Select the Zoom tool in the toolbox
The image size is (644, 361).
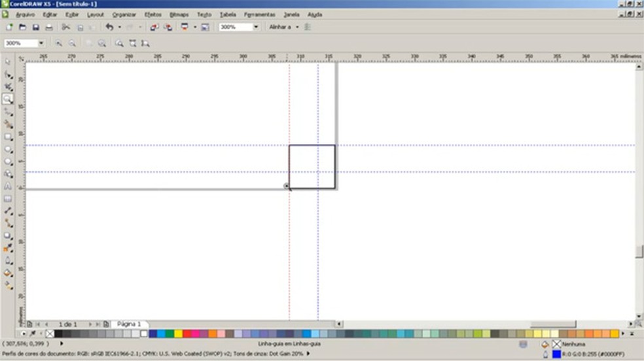point(8,99)
